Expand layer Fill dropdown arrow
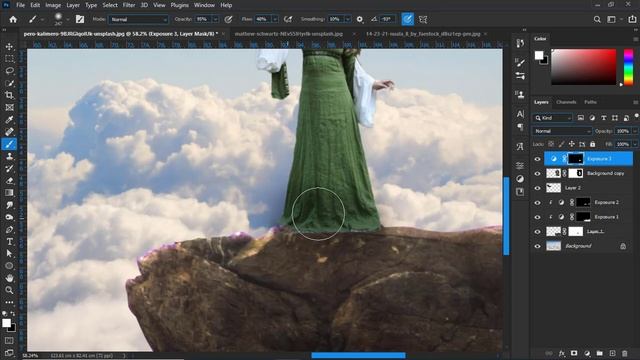 pos(635,144)
